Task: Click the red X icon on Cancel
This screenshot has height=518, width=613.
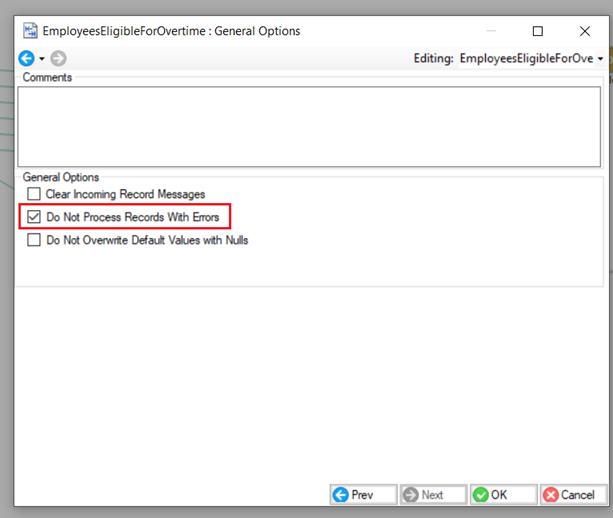Action: [x=550, y=495]
